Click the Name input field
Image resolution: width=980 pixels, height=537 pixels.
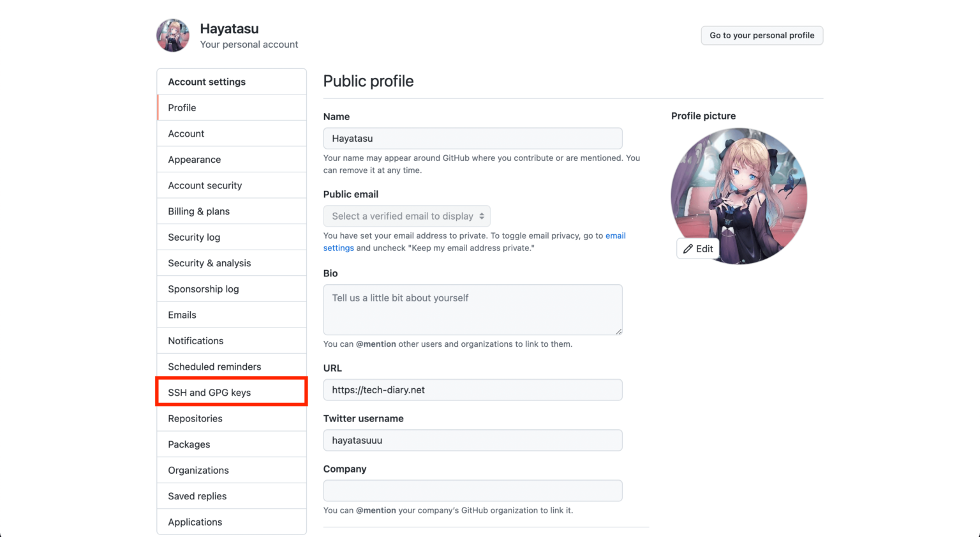[x=473, y=138]
